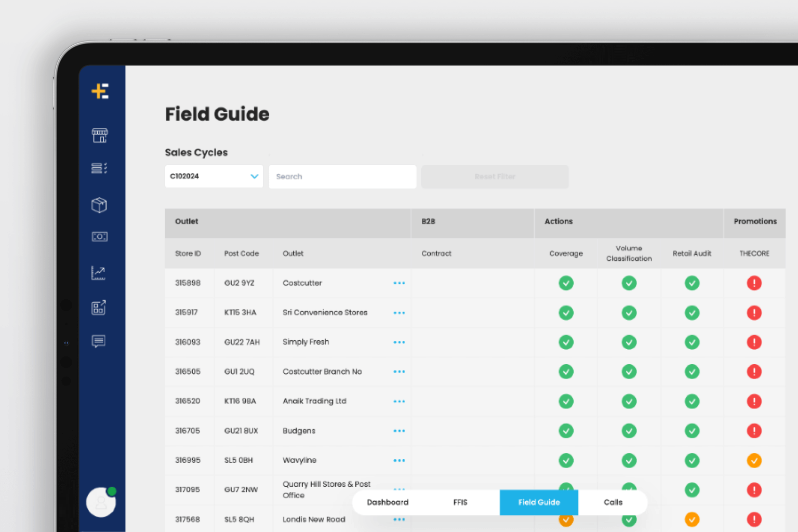Open the FFIS tab
Image resolution: width=798 pixels, height=532 pixels.
coord(460,502)
